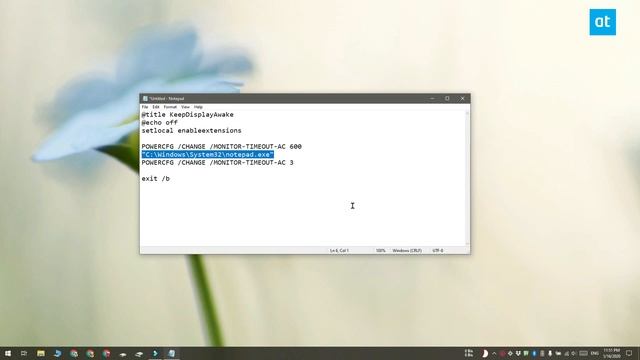Show hidden system tray icons
The image size is (640, 360).
(x=494, y=353)
